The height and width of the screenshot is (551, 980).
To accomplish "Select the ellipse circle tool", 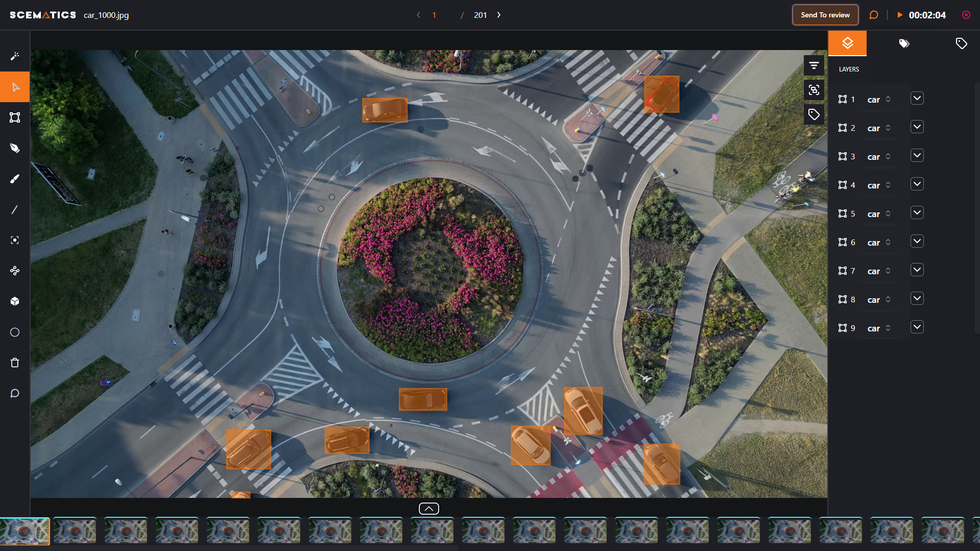I will pos(15,332).
